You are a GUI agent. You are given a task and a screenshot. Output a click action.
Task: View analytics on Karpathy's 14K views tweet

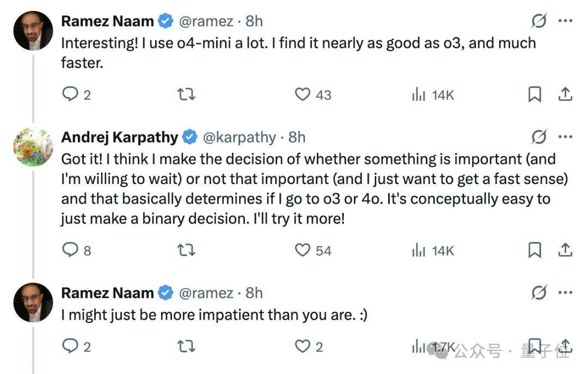[418, 250]
